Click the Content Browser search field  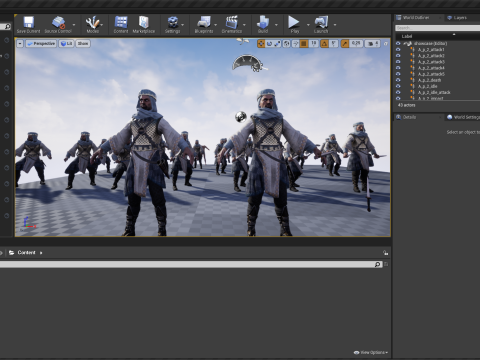pyautogui.click(x=187, y=264)
